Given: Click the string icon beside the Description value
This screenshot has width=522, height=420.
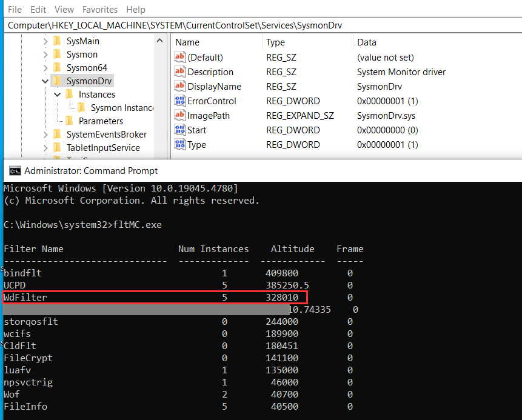Looking at the screenshot, I should pyautogui.click(x=180, y=72).
